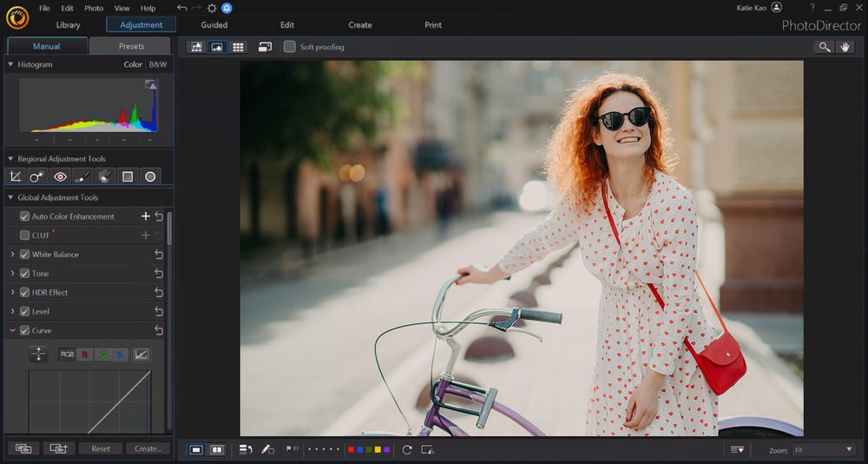Click the Create... button
Screen dimensions: 868x464
coord(148,448)
